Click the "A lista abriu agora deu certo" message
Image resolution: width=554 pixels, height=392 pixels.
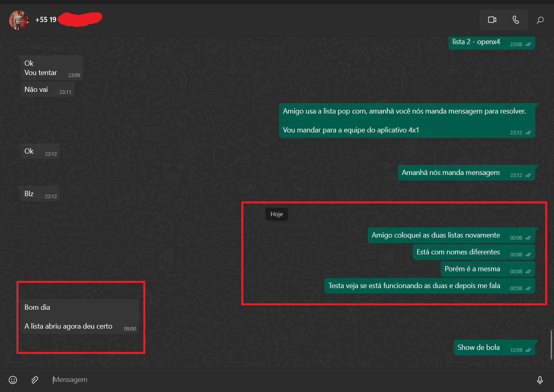point(68,326)
